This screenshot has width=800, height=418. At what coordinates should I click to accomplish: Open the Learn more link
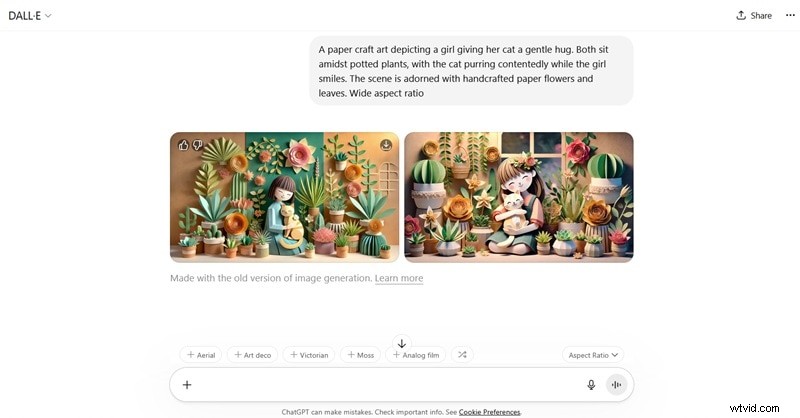(x=399, y=278)
